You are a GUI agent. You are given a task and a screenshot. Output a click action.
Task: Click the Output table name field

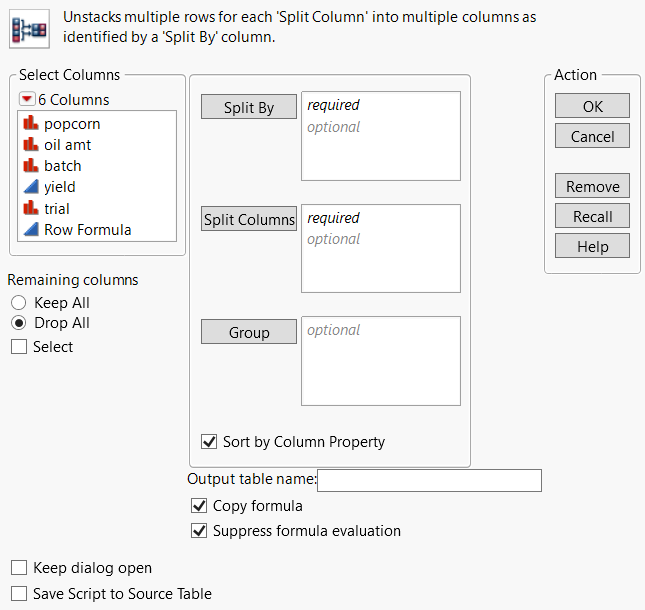[x=429, y=481]
